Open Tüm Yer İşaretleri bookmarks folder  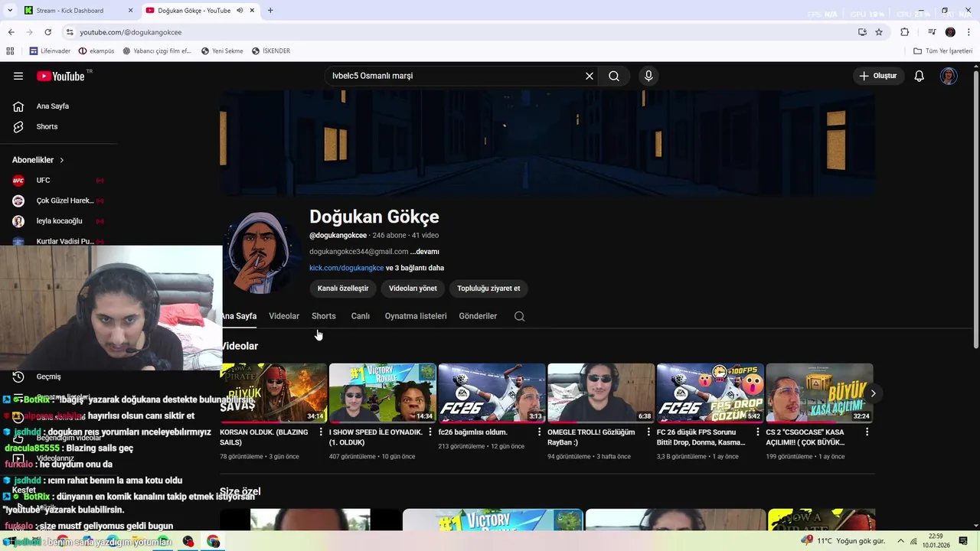(943, 51)
